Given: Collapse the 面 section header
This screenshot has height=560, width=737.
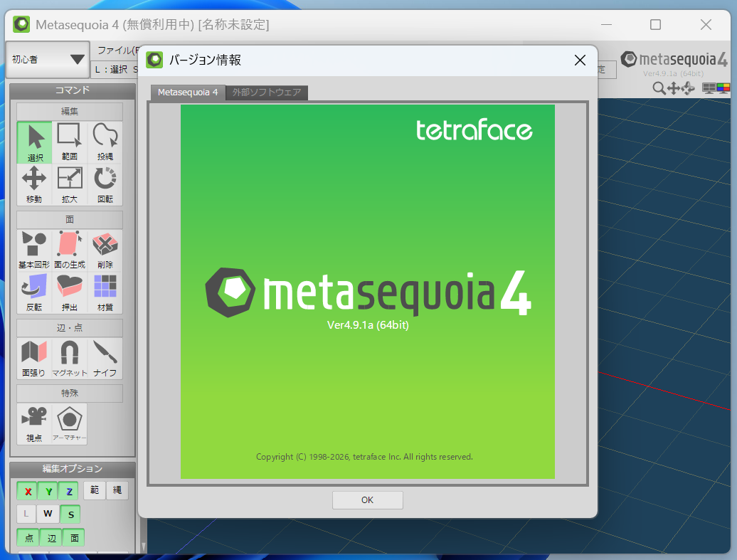Looking at the screenshot, I should click(x=70, y=220).
